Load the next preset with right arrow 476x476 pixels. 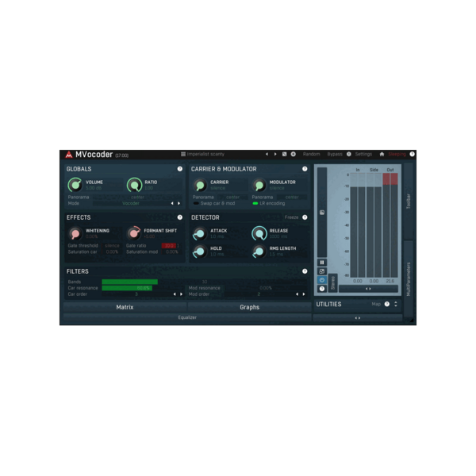[275, 154]
